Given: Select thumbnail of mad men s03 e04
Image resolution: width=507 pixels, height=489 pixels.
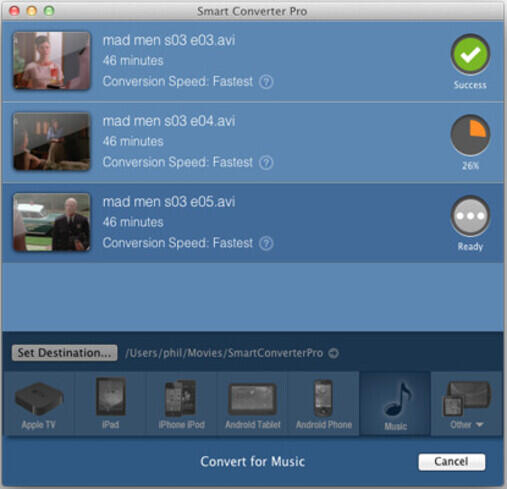Looking at the screenshot, I should pos(52,141).
